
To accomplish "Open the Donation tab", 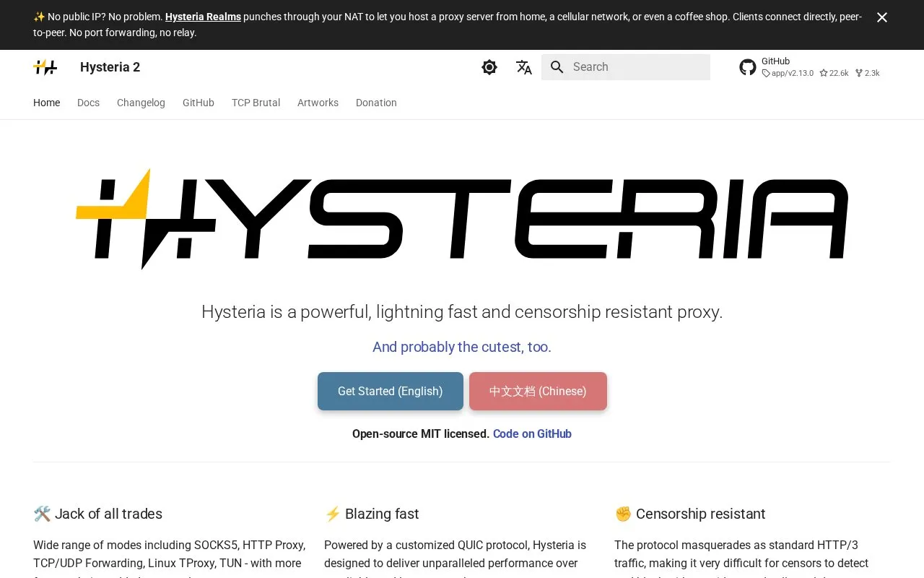I will click(x=376, y=103).
